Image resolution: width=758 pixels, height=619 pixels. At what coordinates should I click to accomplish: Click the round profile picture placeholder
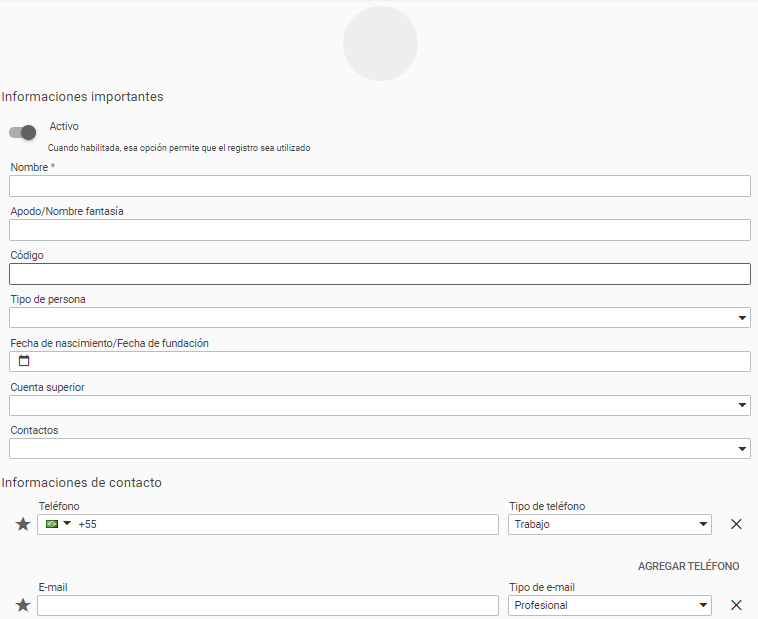[x=380, y=44]
